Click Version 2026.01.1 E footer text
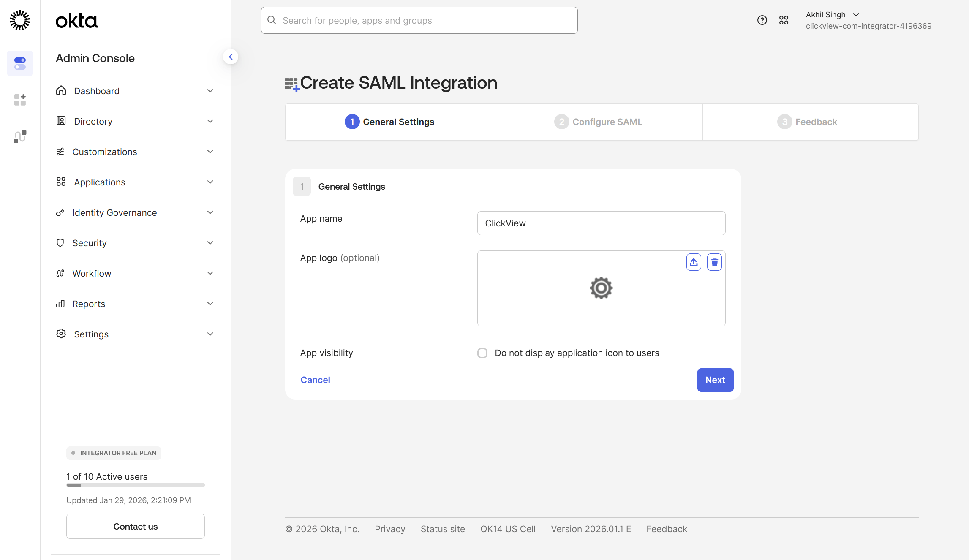Image resolution: width=969 pixels, height=560 pixels. [x=591, y=529]
